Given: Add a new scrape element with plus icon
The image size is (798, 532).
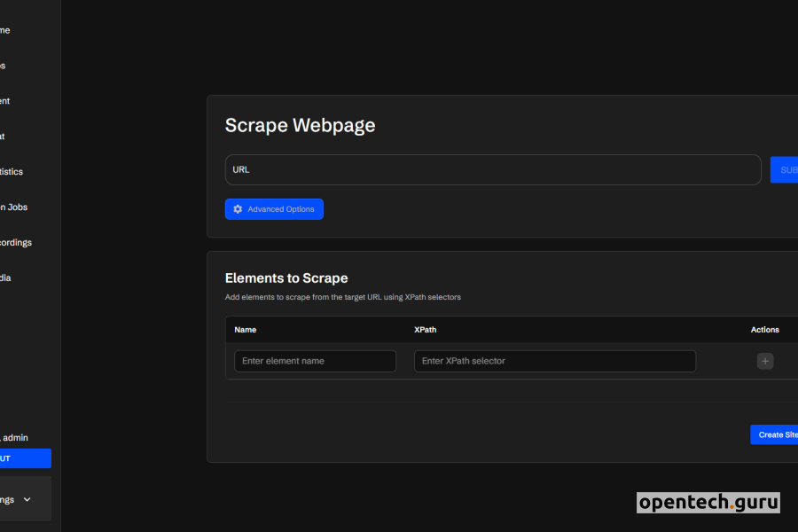Looking at the screenshot, I should click(764, 361).
